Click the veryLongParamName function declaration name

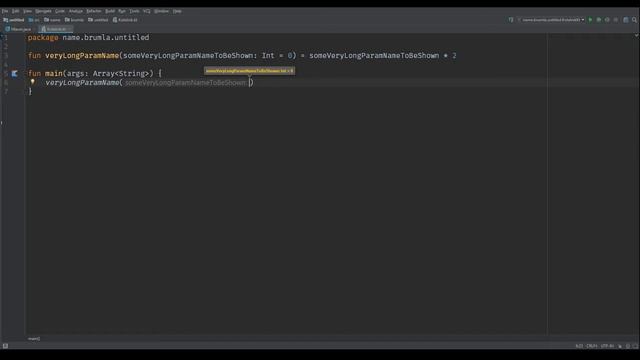click(82, 56)
